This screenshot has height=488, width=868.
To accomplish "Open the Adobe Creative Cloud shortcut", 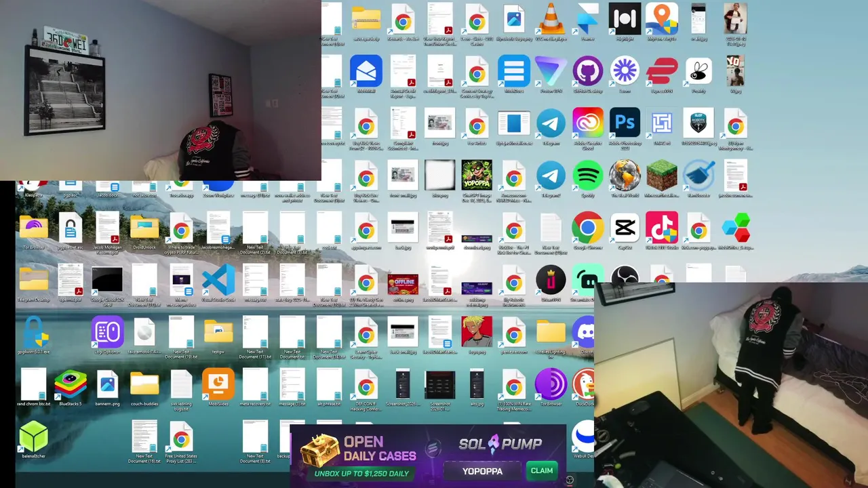I will click(x=587, y=123).
